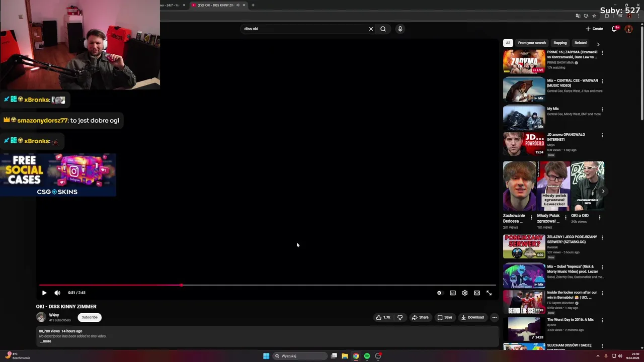Image resolution: width=644 pixels, height=362 pixels.
Task: Open options for 'Zachowanie Bedoesa' Short
Action: pyautogui.click(x=531, y=217)
